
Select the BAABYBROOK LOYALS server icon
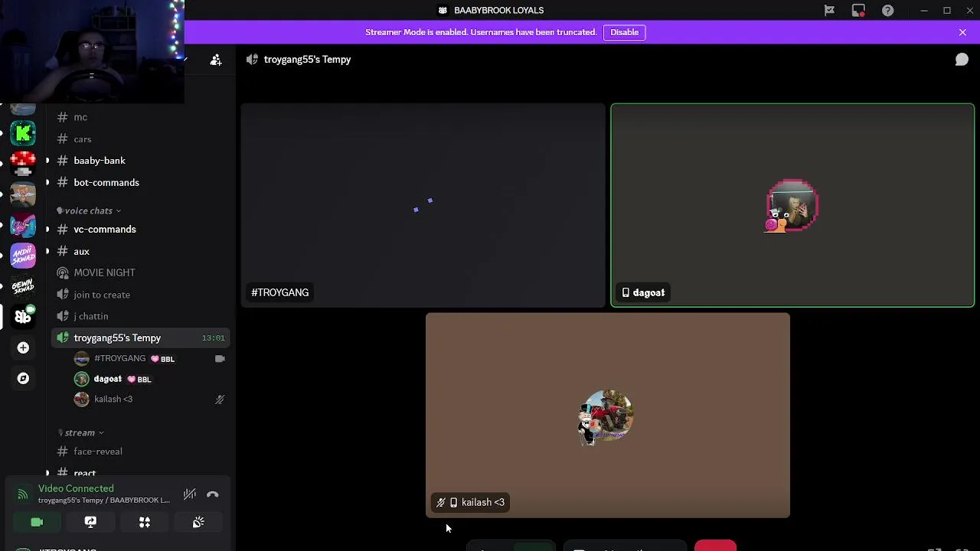23,316
